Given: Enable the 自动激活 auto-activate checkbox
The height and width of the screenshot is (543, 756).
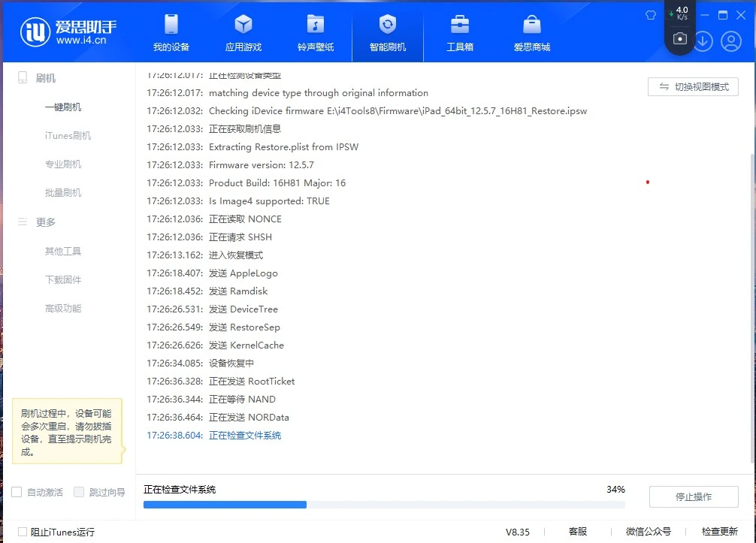Looking at the screenshot, I should (x=17, y=493).
